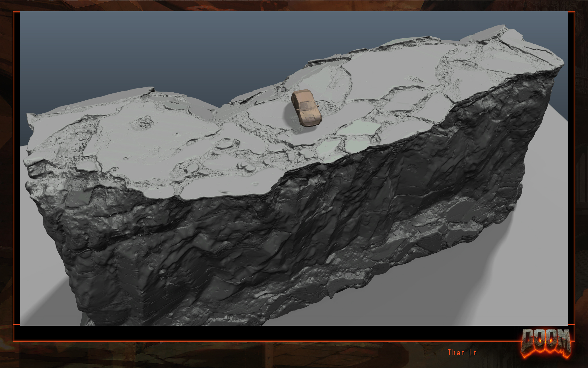Click the 'Thao Le' artist credit
This screenshot has height=368, width=588.
point(462,352)
